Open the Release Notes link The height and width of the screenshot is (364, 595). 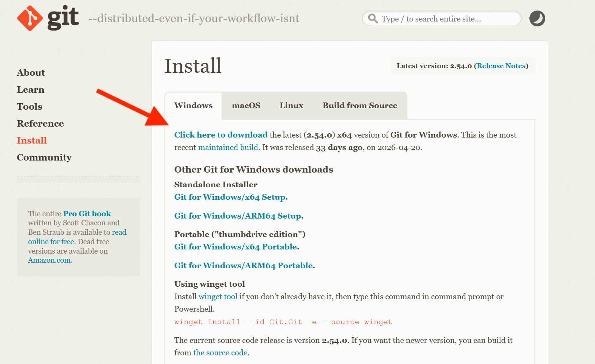(501, 66)
